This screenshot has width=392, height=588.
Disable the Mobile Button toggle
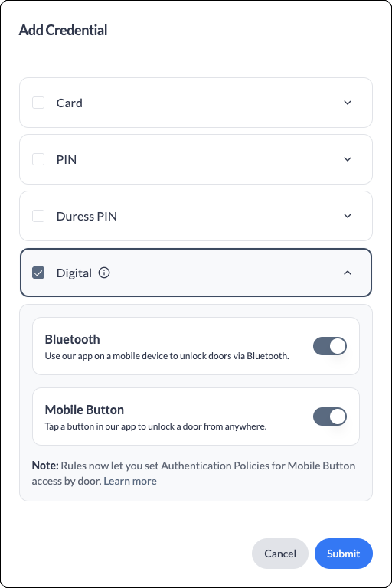click(x=330, y=416)
